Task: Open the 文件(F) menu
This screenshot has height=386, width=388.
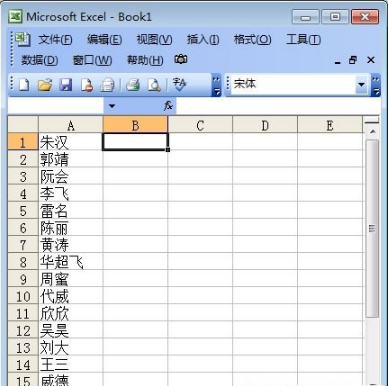Action: 55,40
